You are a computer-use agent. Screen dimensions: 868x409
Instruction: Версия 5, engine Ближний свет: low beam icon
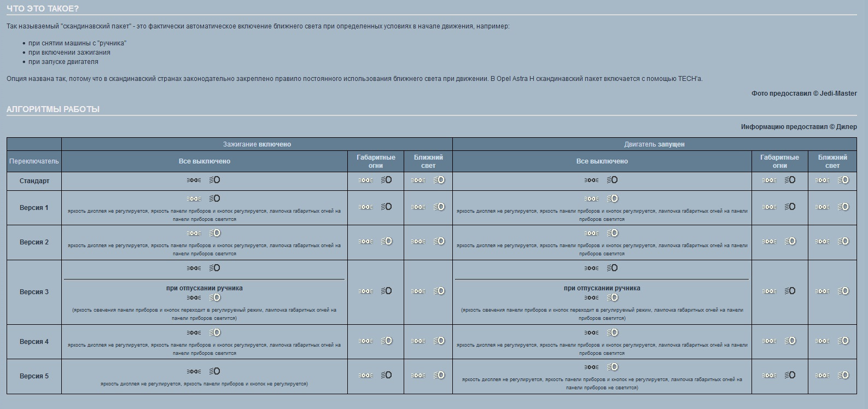pyautogui.click(x=843, y=375)
